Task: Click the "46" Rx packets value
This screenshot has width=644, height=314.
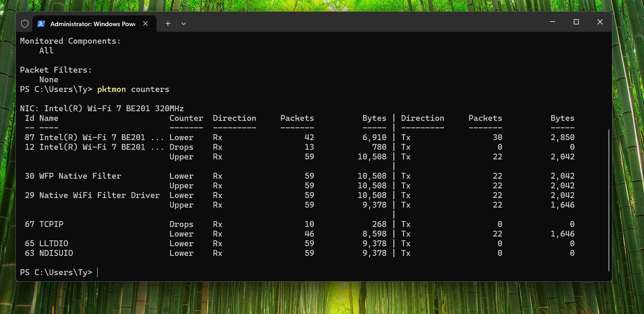Action: pyautogui.click(x=309, y=234)
